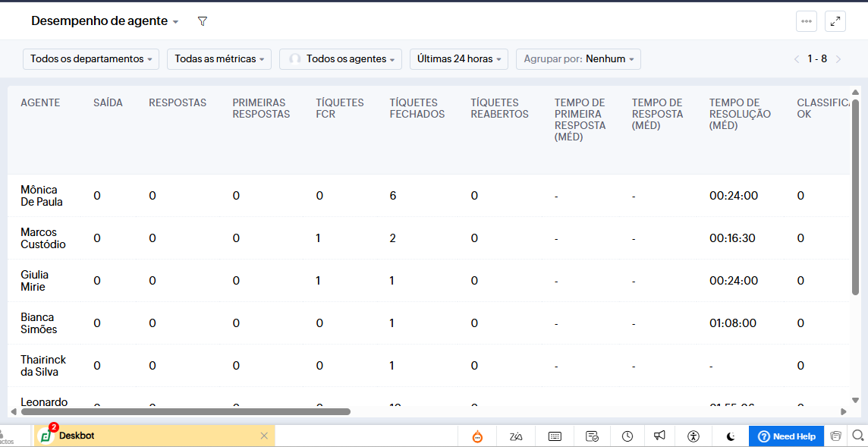Image resolution: width=868 pixels, height=447 pixels.
Task: Open the announcements megaphone icon
Action: tap(659, 436)
